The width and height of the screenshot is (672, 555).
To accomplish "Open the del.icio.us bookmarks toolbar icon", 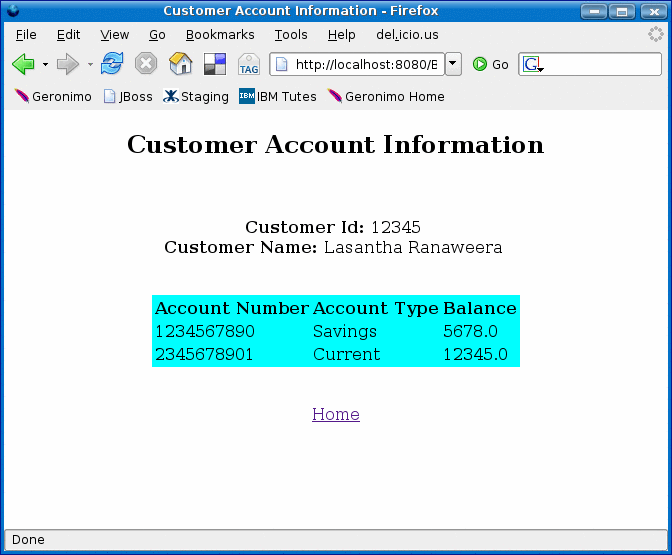I will click(215, 64).
